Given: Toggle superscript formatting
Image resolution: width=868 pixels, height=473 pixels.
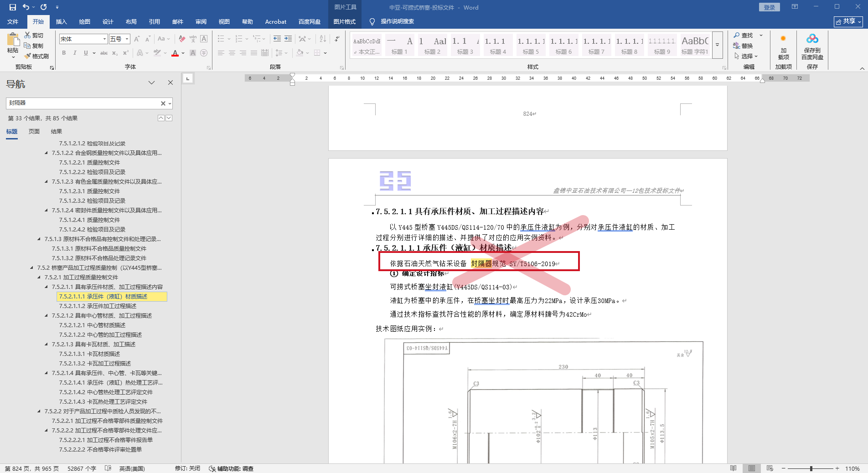Looking at the screenshot, I should 126,53.
